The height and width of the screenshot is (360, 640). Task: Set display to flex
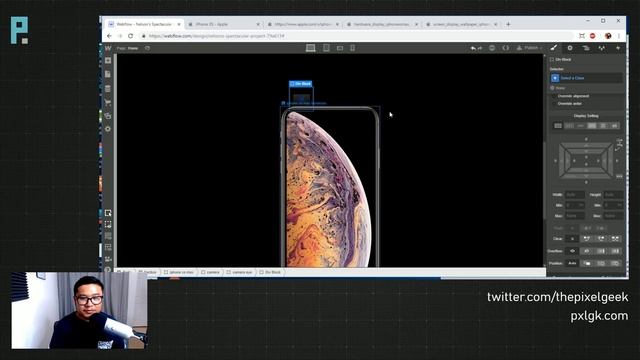[591, 126]
